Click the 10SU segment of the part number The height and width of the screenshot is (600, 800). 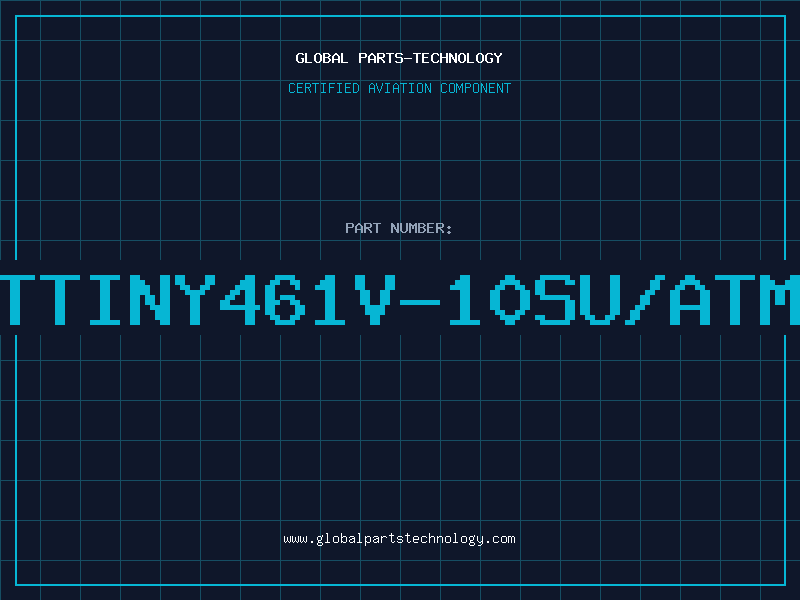pyautogui.click(x=535, y=300)
